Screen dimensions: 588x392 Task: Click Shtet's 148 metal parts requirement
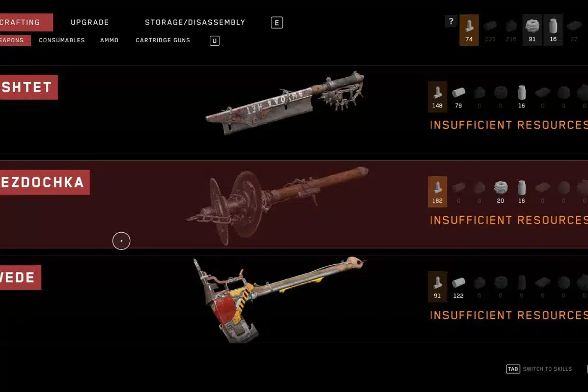click(437, 96)
